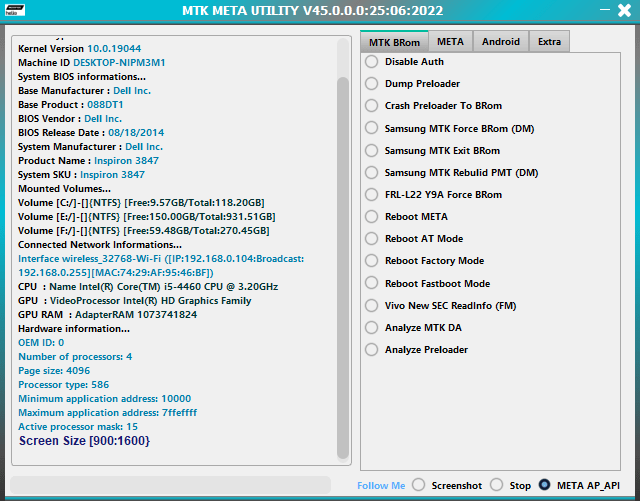Choose FRL-L22 Y9A Force BRom
This screenshot has width=640, height=501.
click(433, 195)
